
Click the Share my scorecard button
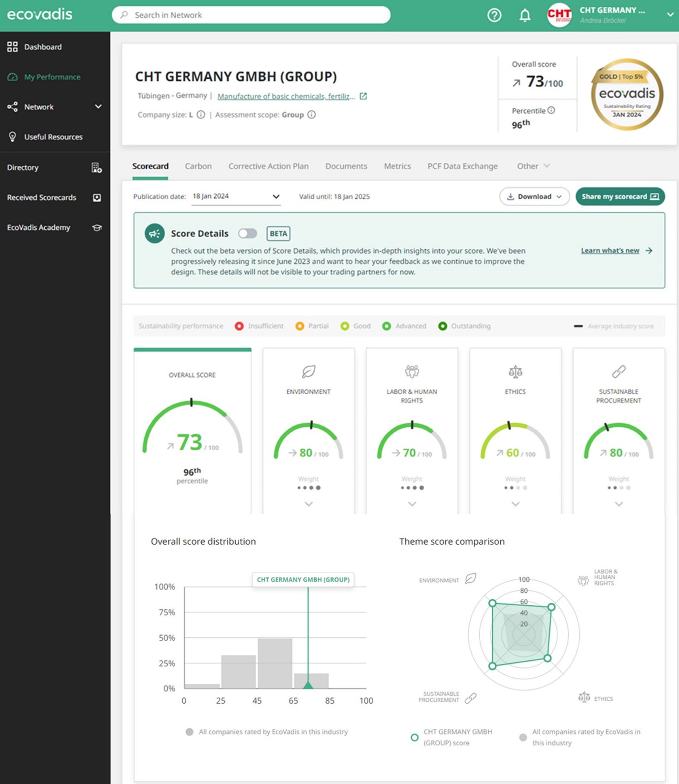coord(620,196)
